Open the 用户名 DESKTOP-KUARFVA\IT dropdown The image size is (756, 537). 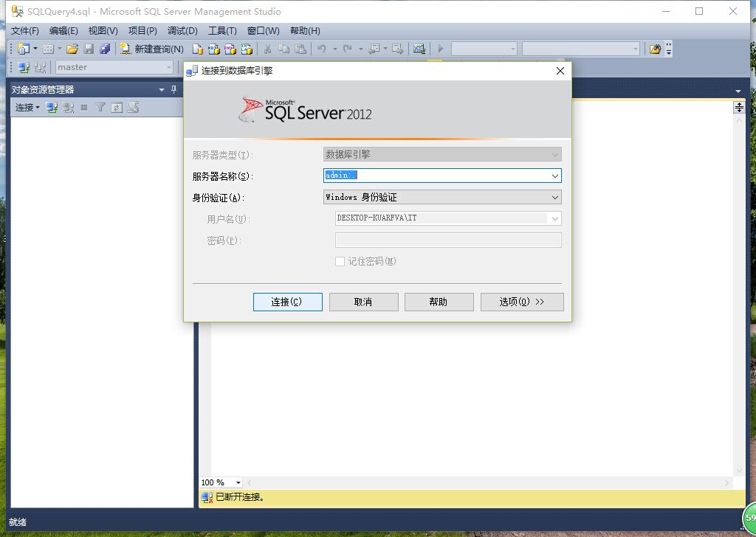pyautogui.click(x=448, y=218)
